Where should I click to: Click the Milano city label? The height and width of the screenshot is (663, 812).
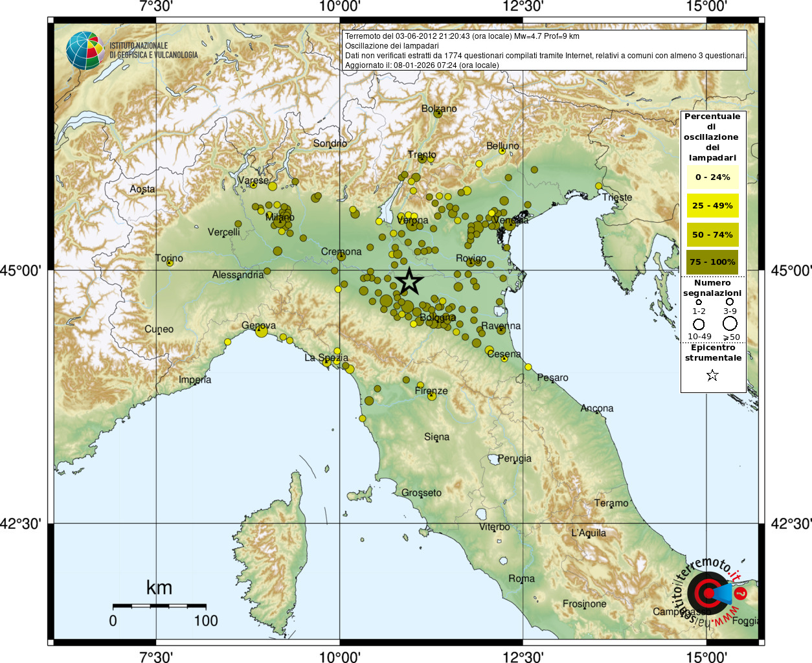click(x=280, y=217)
